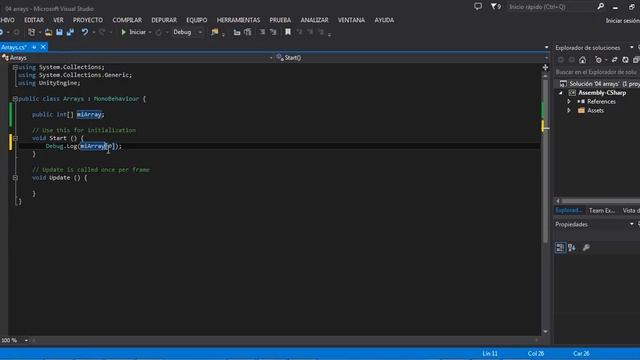Open the Explorador de soluciones window menu arrow
The width and height of the screenshot is (640, 360).
click(x=631, y=48)
